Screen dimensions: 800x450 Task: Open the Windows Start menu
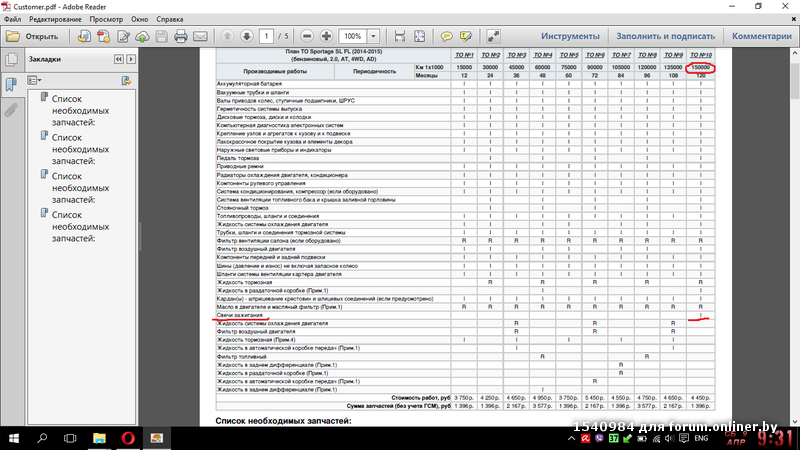point(14,438)
